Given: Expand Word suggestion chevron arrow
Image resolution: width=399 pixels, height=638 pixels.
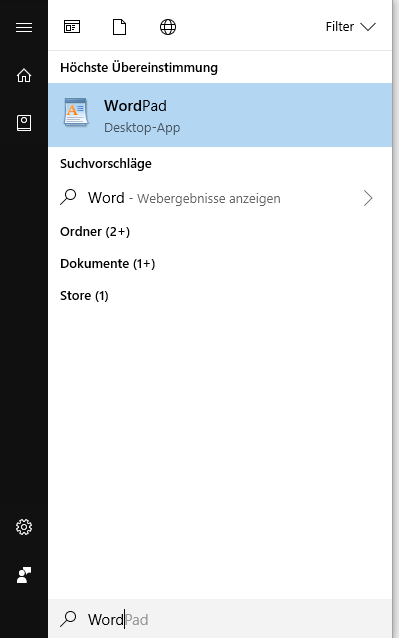Looking at the screenshot, I should click(368, 198).
